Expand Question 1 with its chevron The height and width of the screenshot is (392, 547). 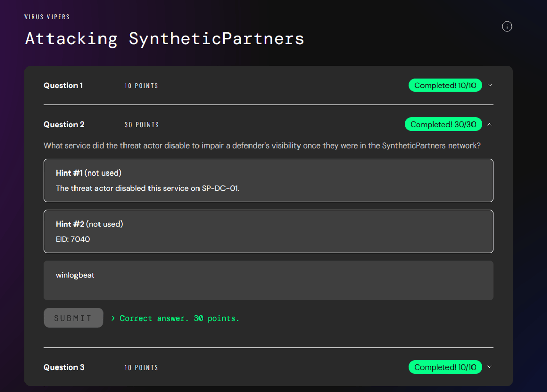pyautogui.click(x=490, y=85)
